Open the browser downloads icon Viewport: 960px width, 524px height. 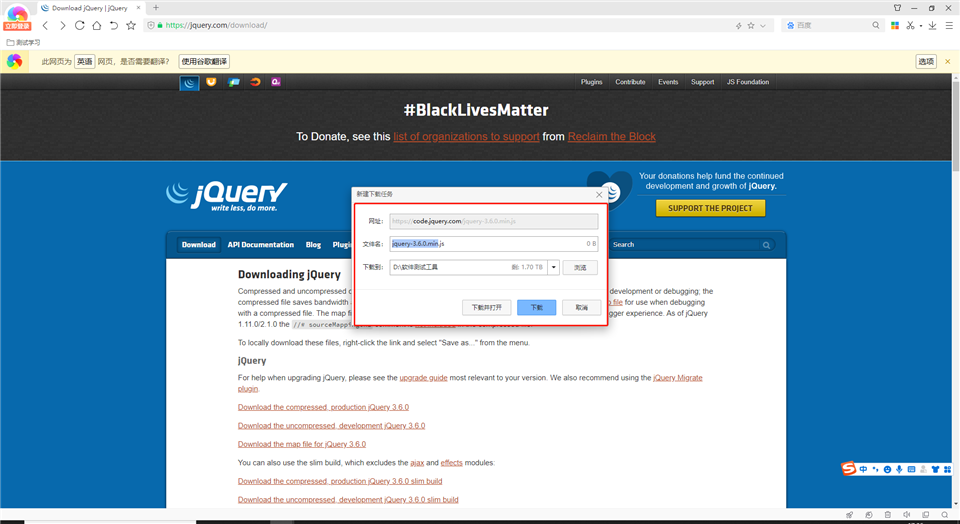(x=932, y=25)
